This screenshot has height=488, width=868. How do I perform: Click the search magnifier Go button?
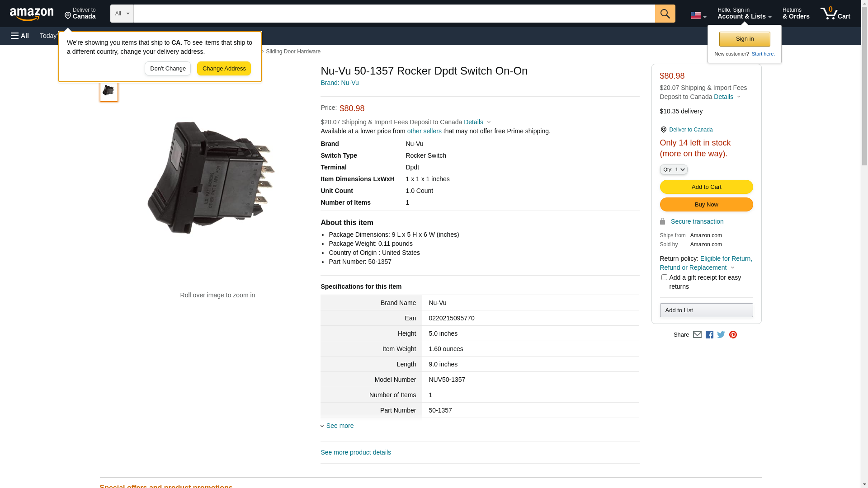665,14
